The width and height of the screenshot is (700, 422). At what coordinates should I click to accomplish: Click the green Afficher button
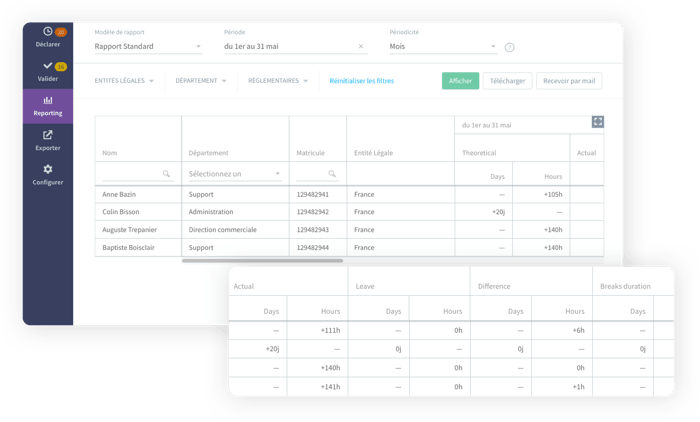[460, 81]
